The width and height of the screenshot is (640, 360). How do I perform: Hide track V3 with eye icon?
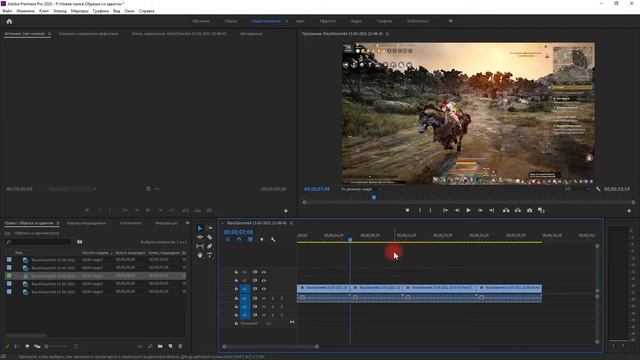coord(264,272)
